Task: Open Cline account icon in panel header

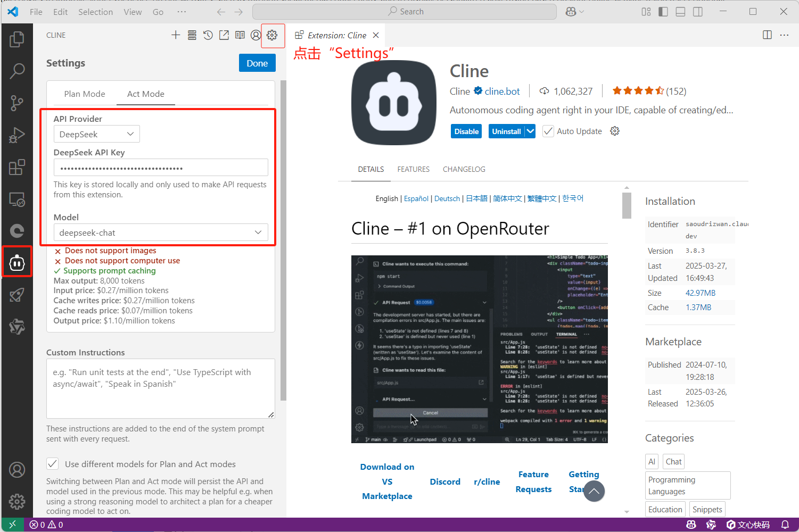Action: click(256, 35)
